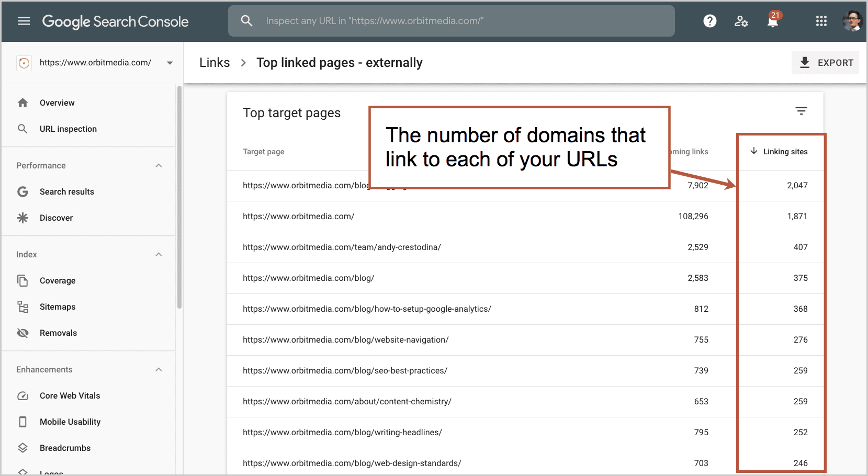Click the Google Search Console logo
The image size is (868, 476).
coord(115,21)
